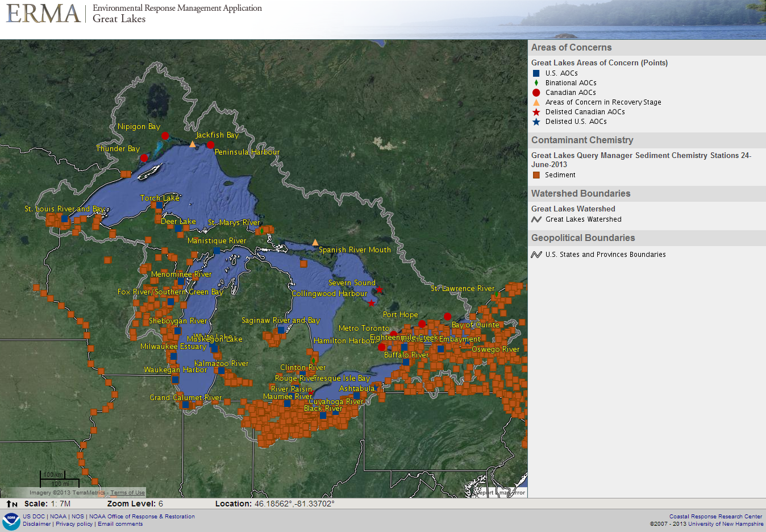Select the Maumee River blue square marker
Viewport: 766px width, 532px height.
[x=288, y=403]
